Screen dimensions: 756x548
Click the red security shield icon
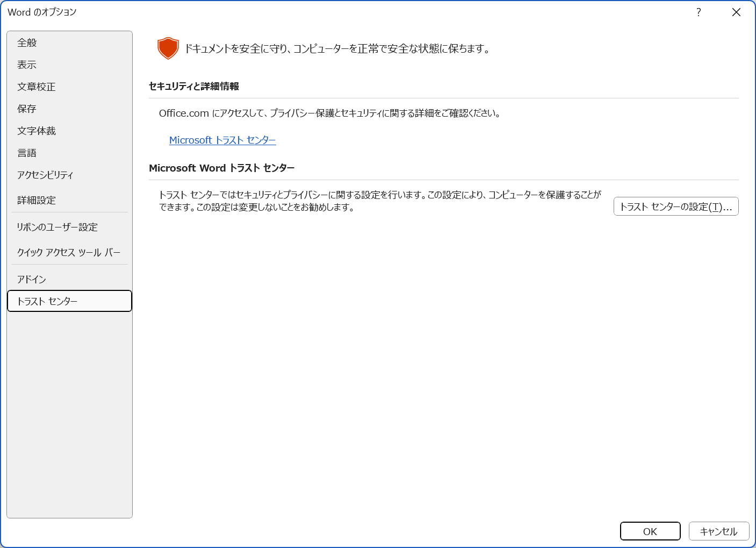[x=168, y=47]
